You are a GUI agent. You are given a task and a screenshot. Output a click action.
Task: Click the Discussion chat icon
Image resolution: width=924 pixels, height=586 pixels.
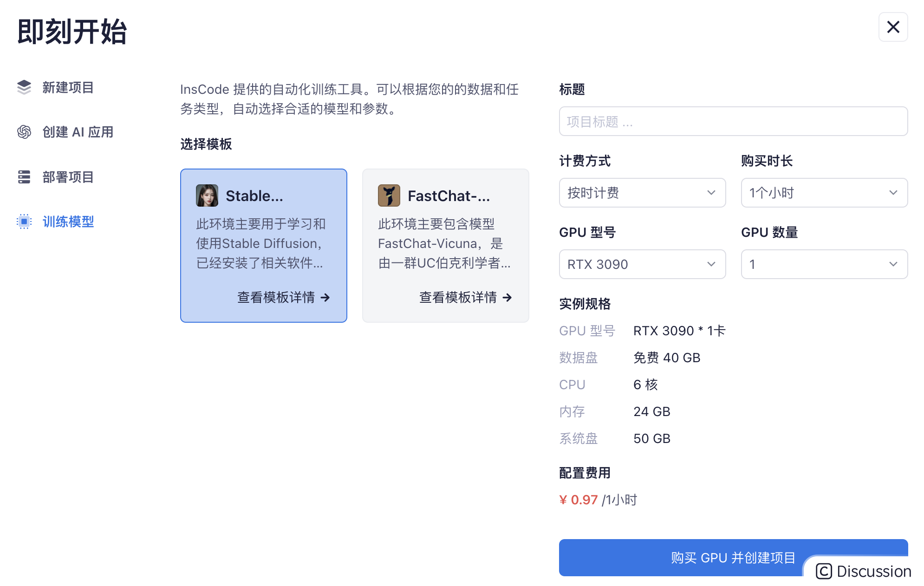click(824, 571)
